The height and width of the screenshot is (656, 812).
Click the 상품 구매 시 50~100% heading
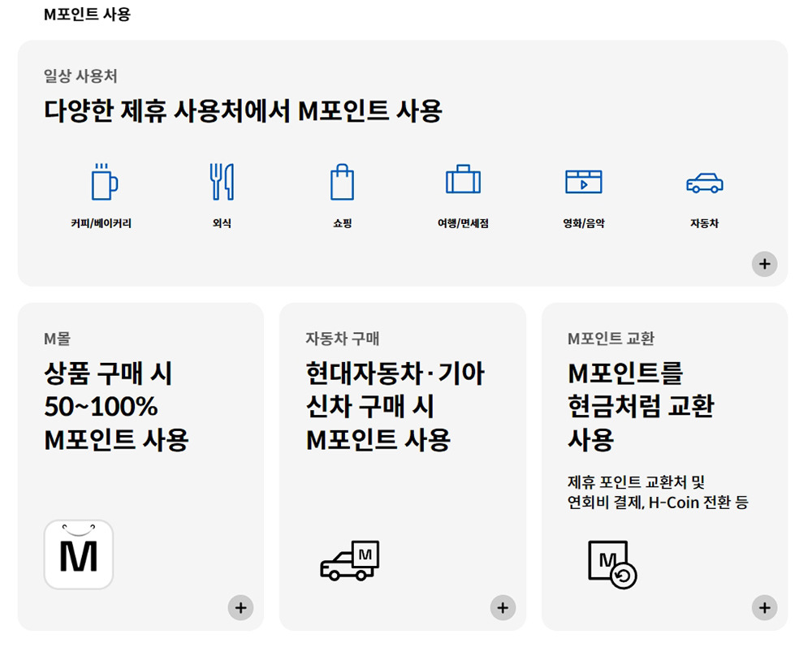116,407
